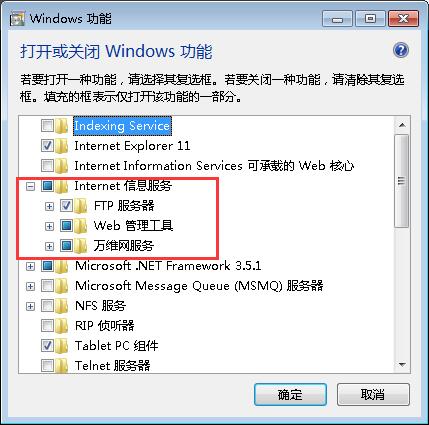Click the folder icon next to 万维网服务

81,246
